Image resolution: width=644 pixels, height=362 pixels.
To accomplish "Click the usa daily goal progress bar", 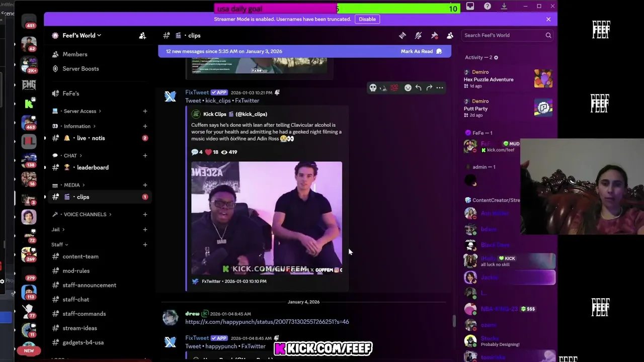I will (337, 9).
